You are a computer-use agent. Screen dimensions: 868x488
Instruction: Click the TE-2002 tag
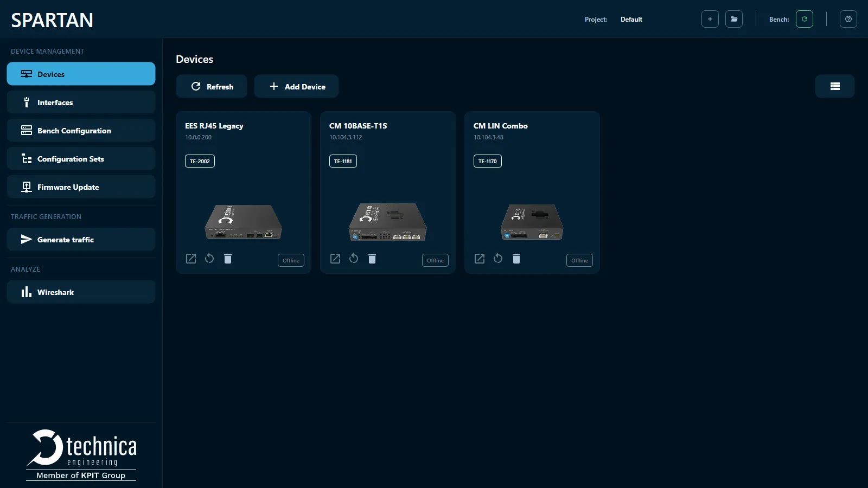tap(200, 161)
